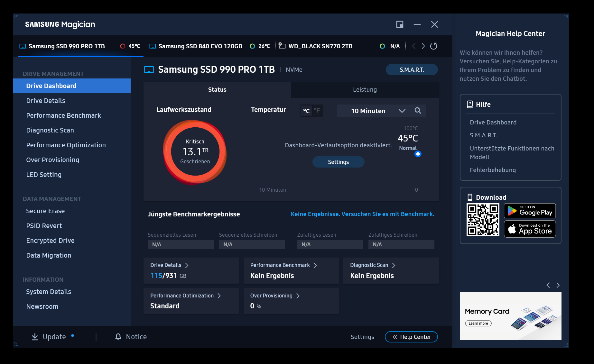Click the benchmark link 'Keine Ergebnisse'
594x364 pixels.
(362, 214)
